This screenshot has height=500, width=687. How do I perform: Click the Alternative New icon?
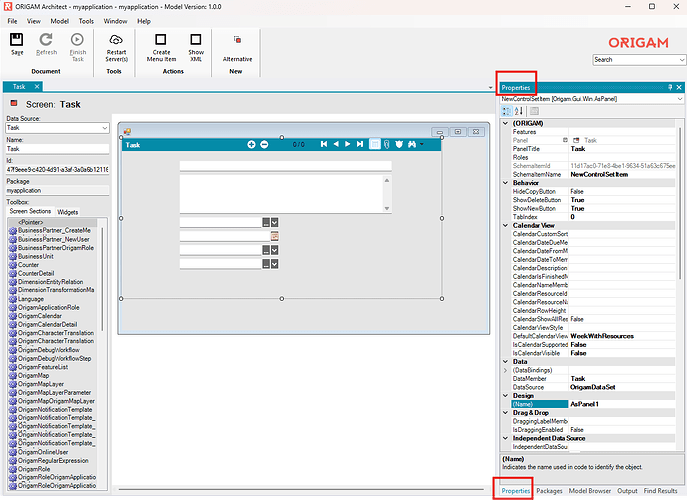[237, 39]
